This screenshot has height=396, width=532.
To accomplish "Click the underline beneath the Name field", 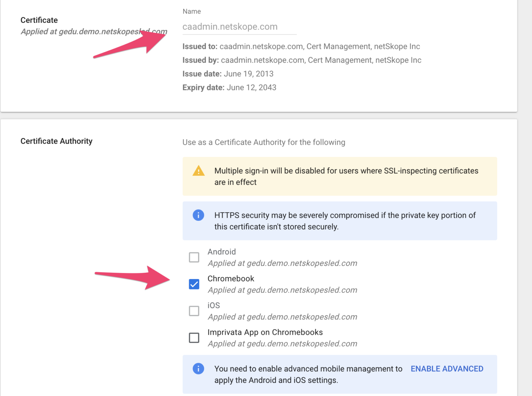I will [x=239, y=34].
